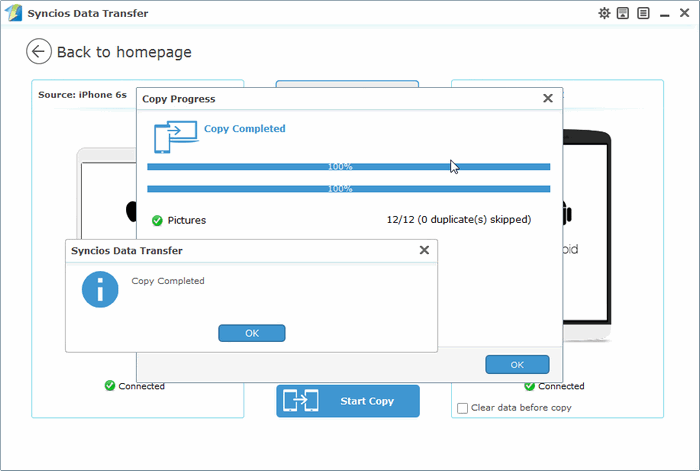700x471 pixels.
Task: Click the Back to homepage text
Action: tap(124, 52)
